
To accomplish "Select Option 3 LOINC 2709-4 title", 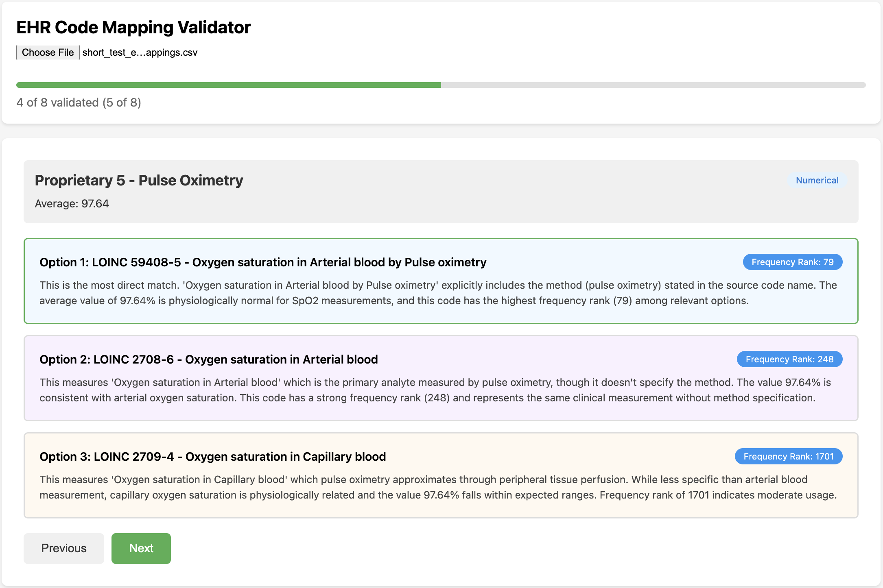I will 212,457.
